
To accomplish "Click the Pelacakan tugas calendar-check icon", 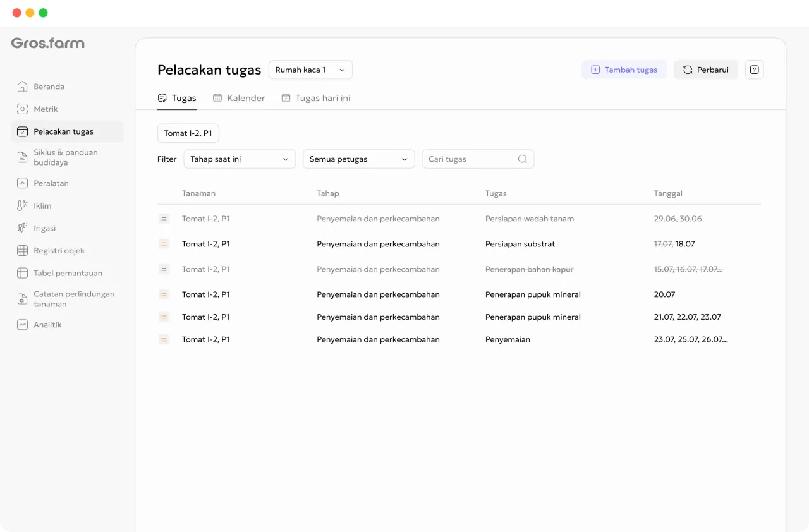I will pyautogui.click(x=22, y=132).
